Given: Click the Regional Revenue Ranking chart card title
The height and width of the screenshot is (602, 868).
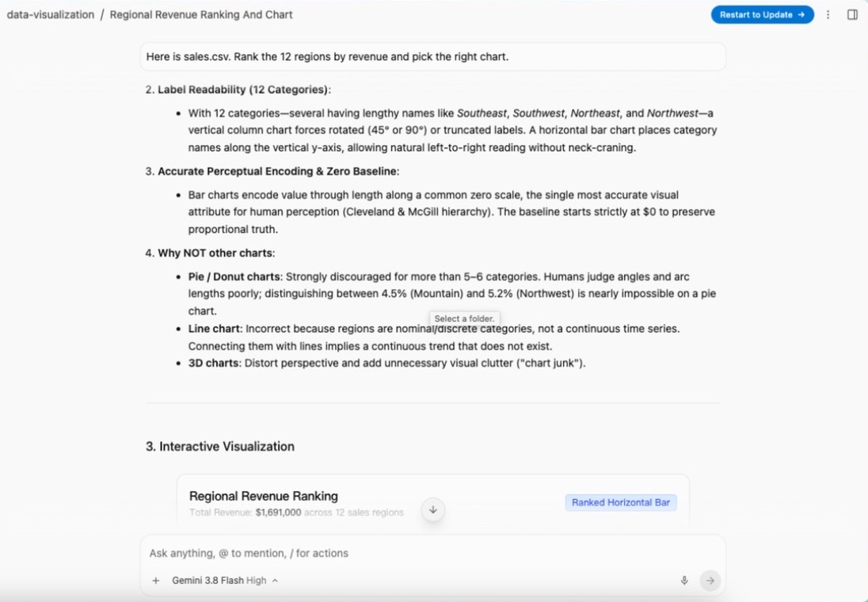Looking at the screenshot, I should click(x=264, y=496).
